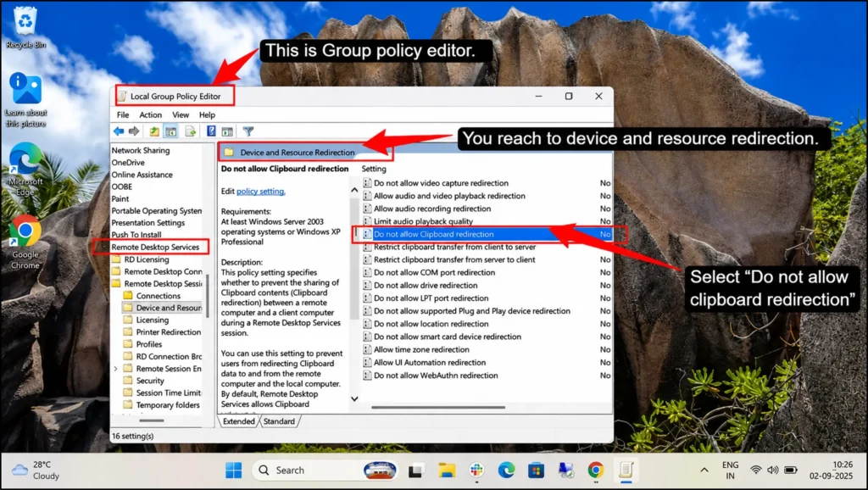
Task: Click the 'Learn about this picture' desktop icon
Action: [x=25, y=100]
